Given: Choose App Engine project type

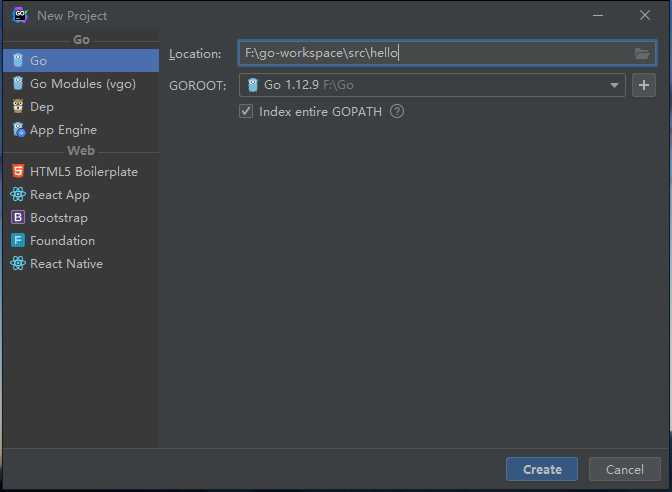Looking at the screenshot, I should pos(81,129).
